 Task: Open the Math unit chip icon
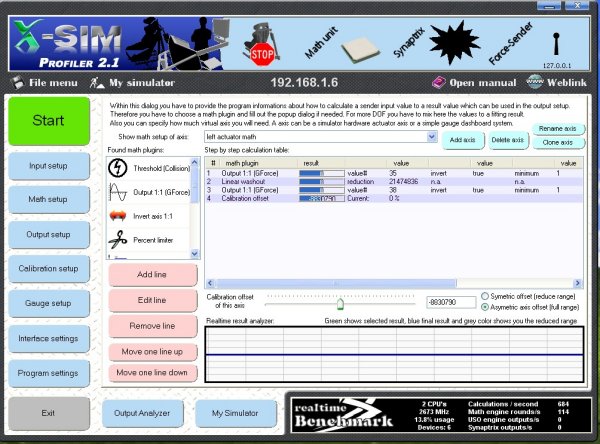pyautogui.click(x=360, y=50)
